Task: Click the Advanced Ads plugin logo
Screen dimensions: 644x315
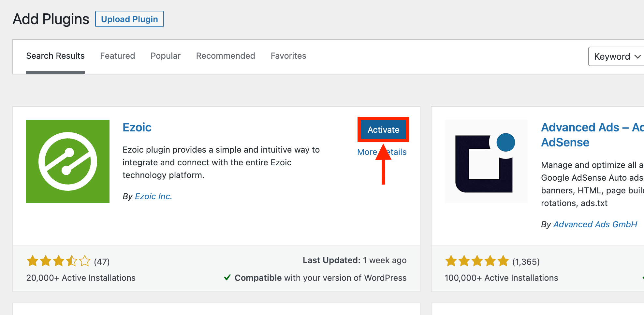Action: click(x=486, y=161)
